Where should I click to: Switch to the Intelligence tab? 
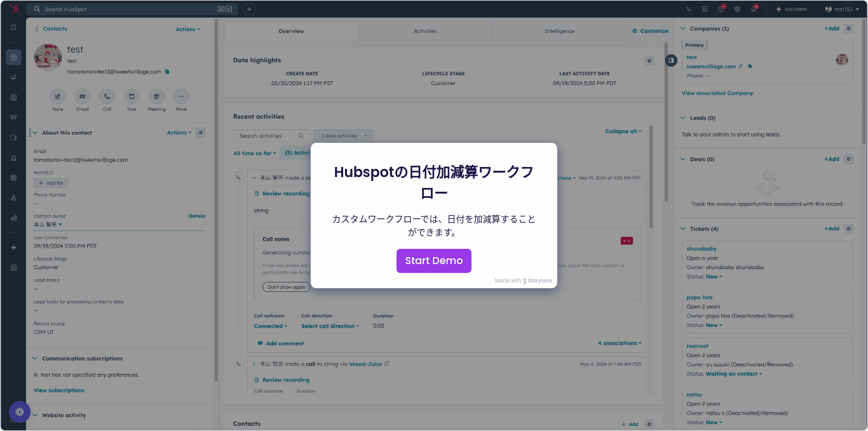click(559, 31)
